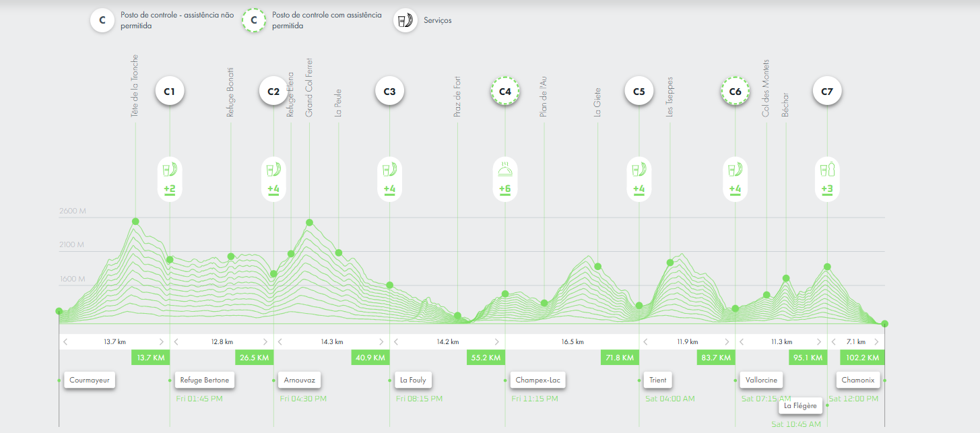This screenshot has width=980, height=433.
Task: Click the 40.9 KM cumulative distance tag
Action: 370,357
